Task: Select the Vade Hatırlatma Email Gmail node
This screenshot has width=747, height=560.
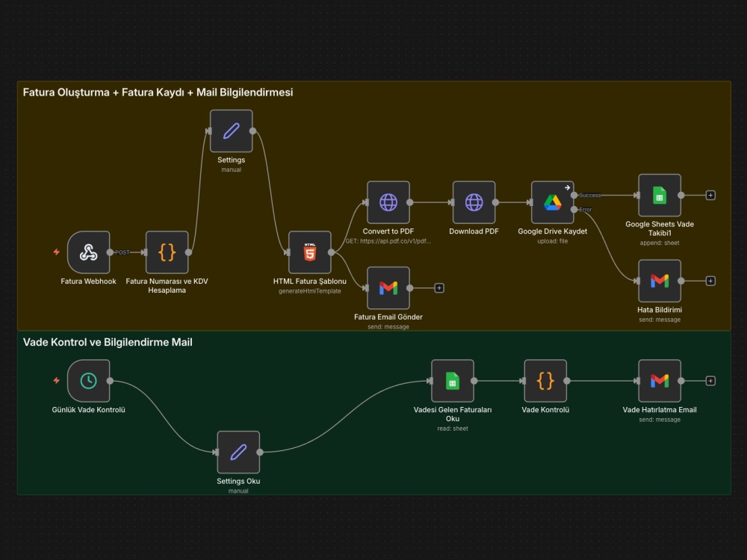Action: coord(660,381)
